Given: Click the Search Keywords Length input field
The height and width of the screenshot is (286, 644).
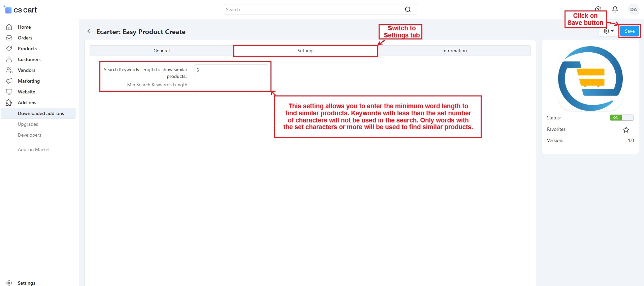Looking at the screenshot, I should 231,70.
